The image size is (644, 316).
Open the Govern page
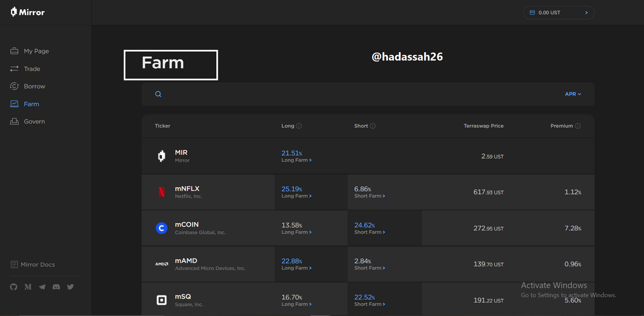point(34,122)
